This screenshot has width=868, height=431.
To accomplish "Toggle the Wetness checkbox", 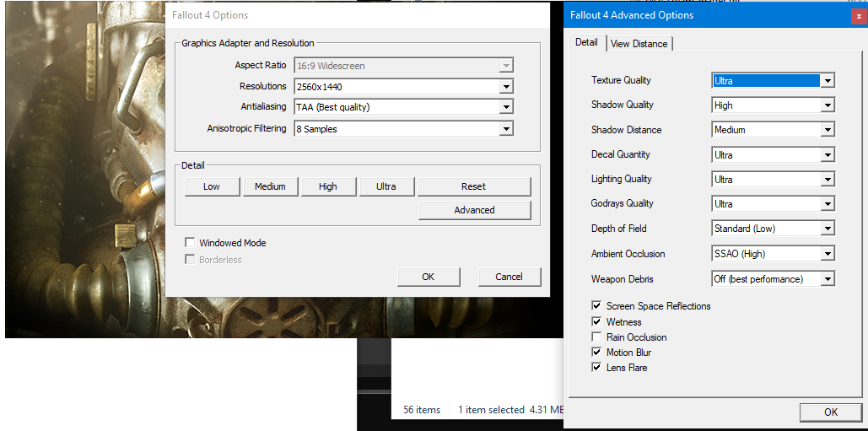I will [596, 322].
